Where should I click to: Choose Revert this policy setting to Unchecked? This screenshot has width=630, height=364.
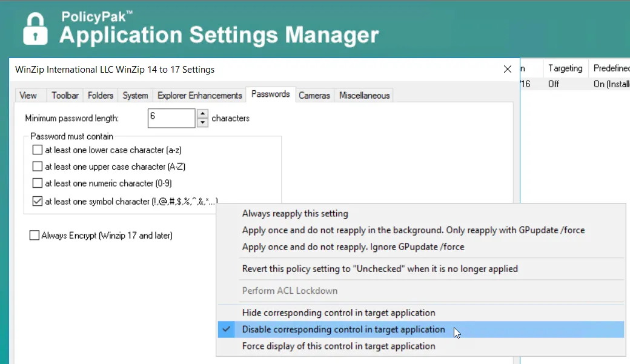point(420,269)
